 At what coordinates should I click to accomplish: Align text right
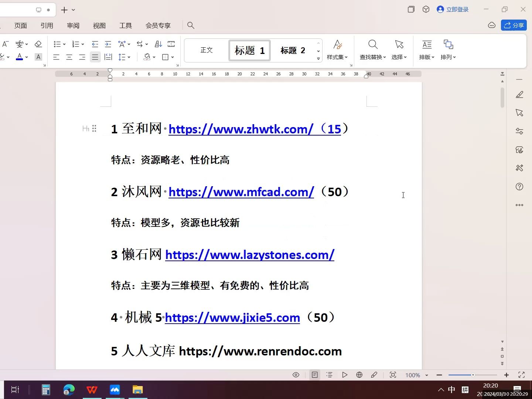pyautogui.click(x=82, y=57)
